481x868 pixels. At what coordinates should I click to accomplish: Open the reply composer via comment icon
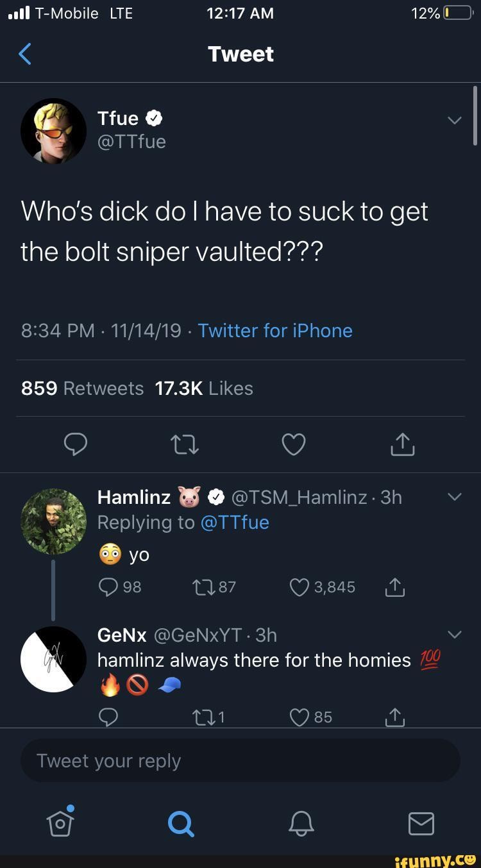click(x=76, y=444)
